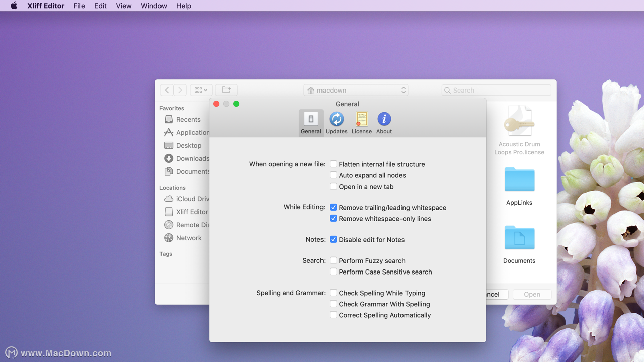Open the License preferences pane
Screen dimensions: 644x362
pos(361,123)
